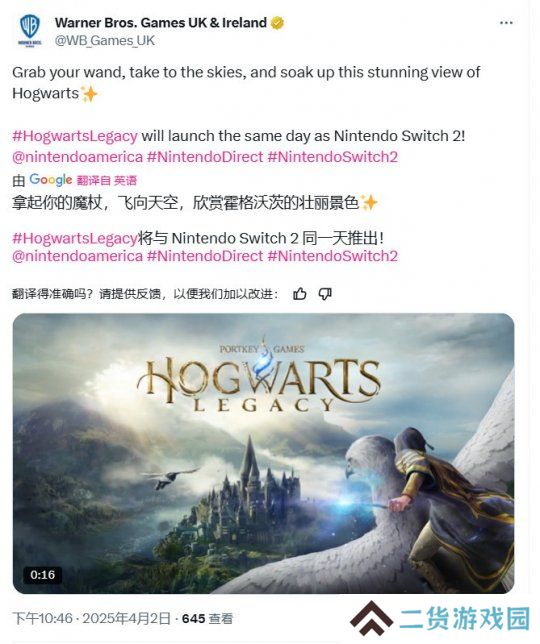Click the Google translate logo
The width and height of the screenshot is (540, 644).
point(51,179)
